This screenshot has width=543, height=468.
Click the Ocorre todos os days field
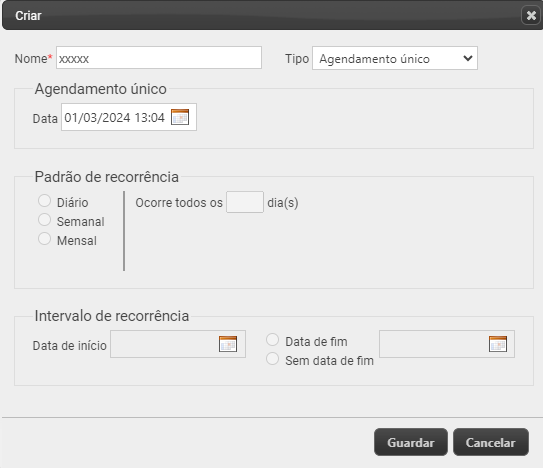245,202
